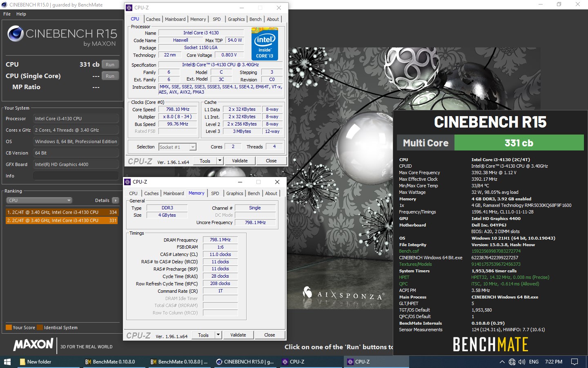This screenshot has width=588, height=368.
Task: Click the Cinebench icon in the main title bar
Action: tap(4, 5)
